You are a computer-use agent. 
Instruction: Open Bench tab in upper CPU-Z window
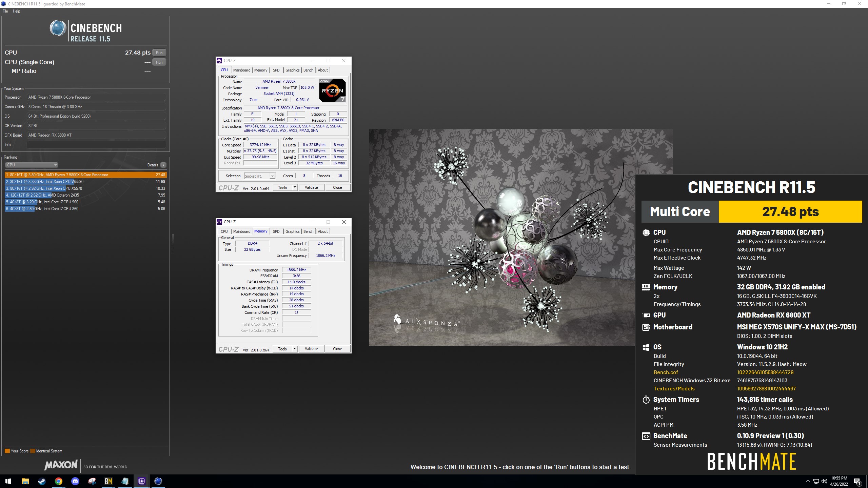(x=308, y=70)
